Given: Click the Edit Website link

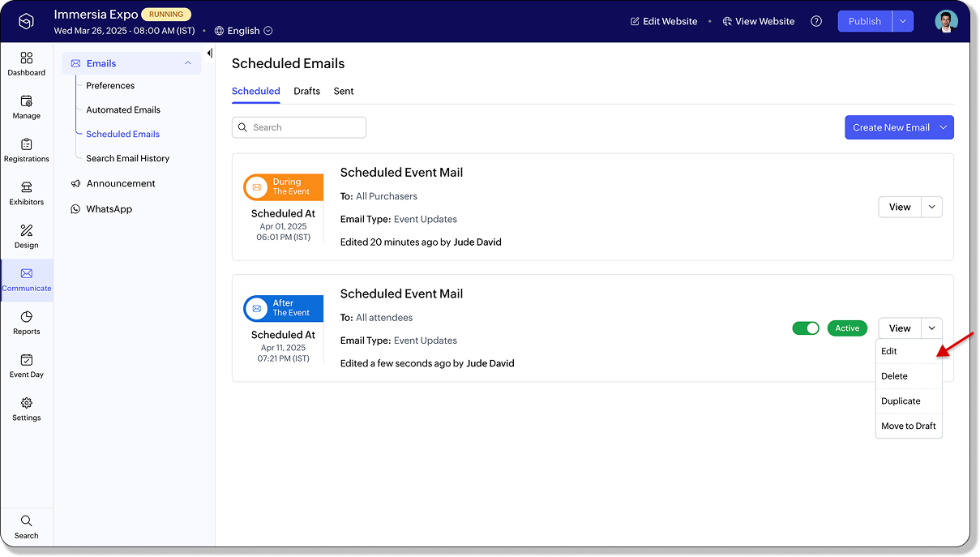Looking at the screenshot, I should pos(664,21).
